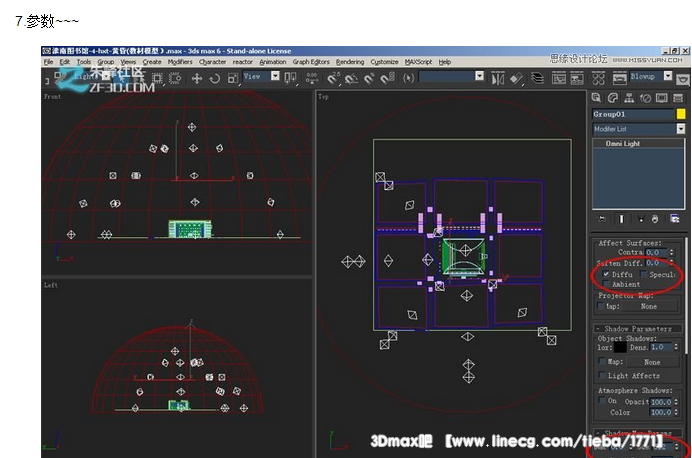Viewport: 692px width, 458px height.
Task: Select the Scale tool in toolbar
Action: 233,79
